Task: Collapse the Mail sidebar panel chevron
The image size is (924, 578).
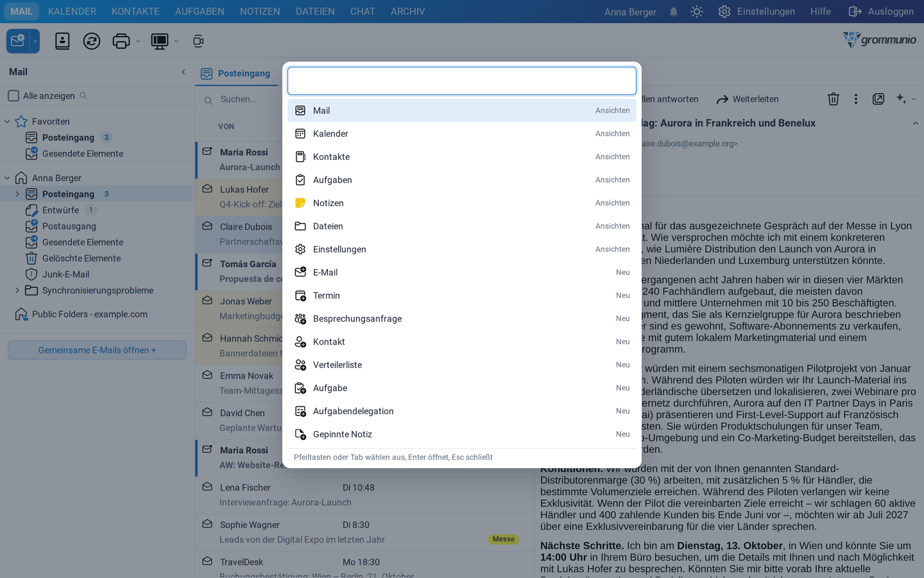Action: coord(184,72)
